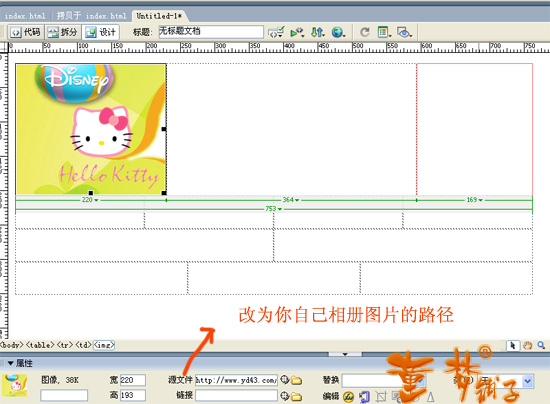Click the empty red-outlined table cell
This screenshot has width=550, height=404.
click(475, 129)
